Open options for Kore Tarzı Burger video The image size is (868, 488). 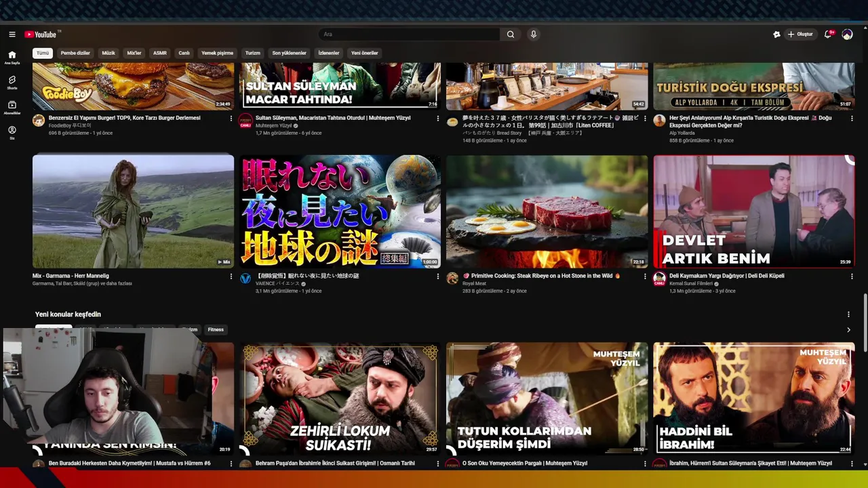231,118
